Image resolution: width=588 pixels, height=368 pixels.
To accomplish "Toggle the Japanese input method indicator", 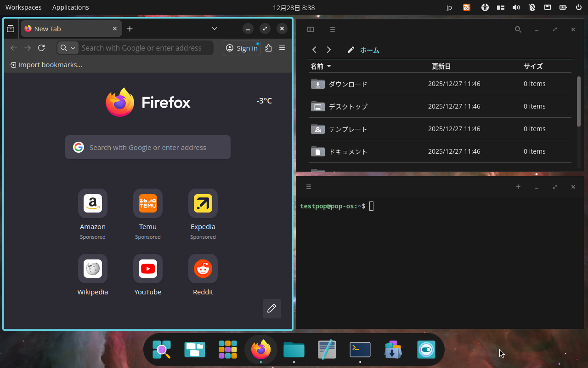I will (x=467, y=7).
